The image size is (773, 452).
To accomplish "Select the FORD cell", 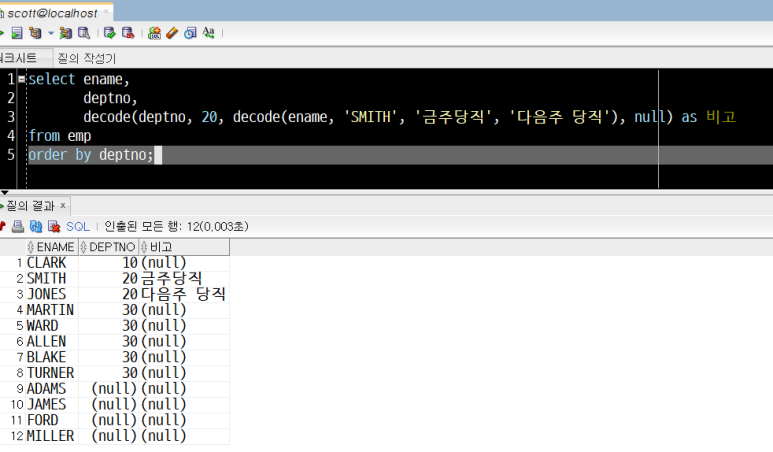I will pyautogui.click(x=52, y=420).
